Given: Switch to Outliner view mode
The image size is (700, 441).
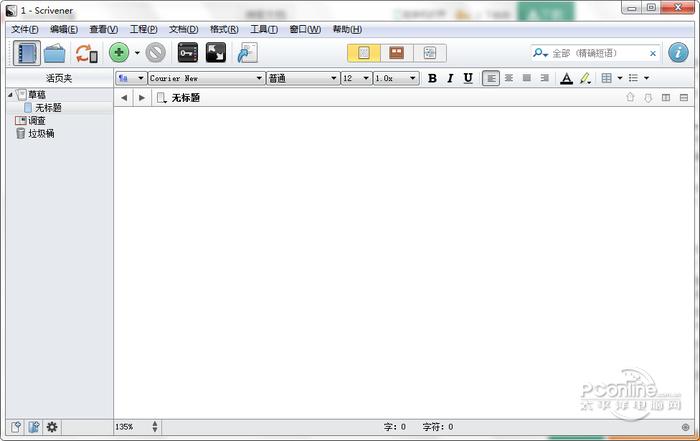Looking at the screenshot, I should click(429, 53).
